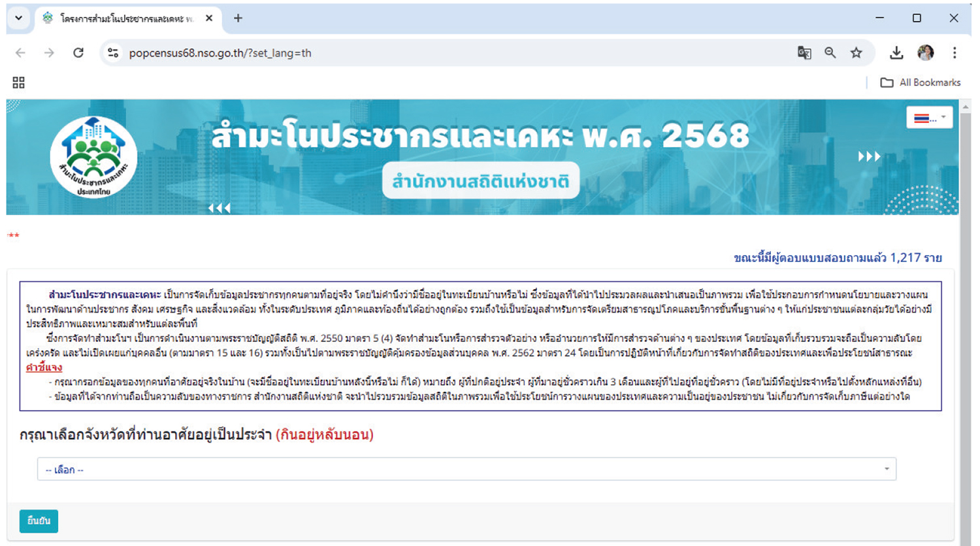
Task: Open the province selection dropdown showing -- เลือก --
Action: tap(466, 469)
